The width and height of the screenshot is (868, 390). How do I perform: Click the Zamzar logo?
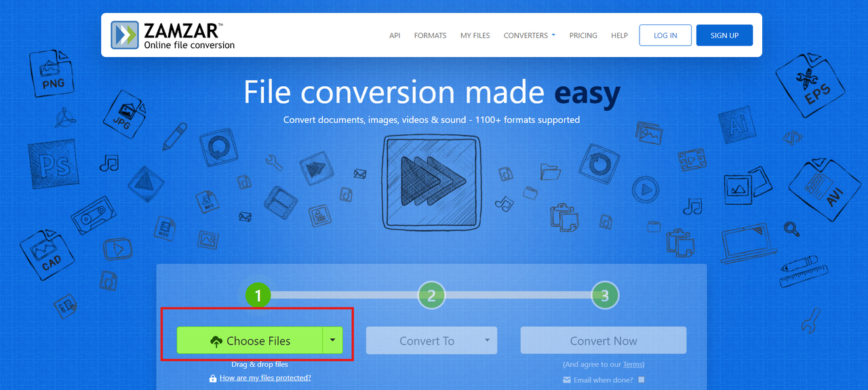tap(173, 35)
